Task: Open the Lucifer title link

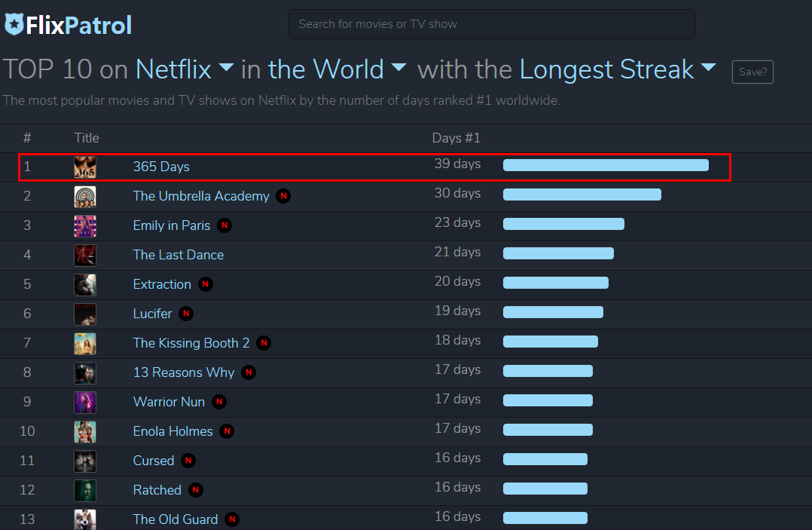Action: [x=152, y=314]
